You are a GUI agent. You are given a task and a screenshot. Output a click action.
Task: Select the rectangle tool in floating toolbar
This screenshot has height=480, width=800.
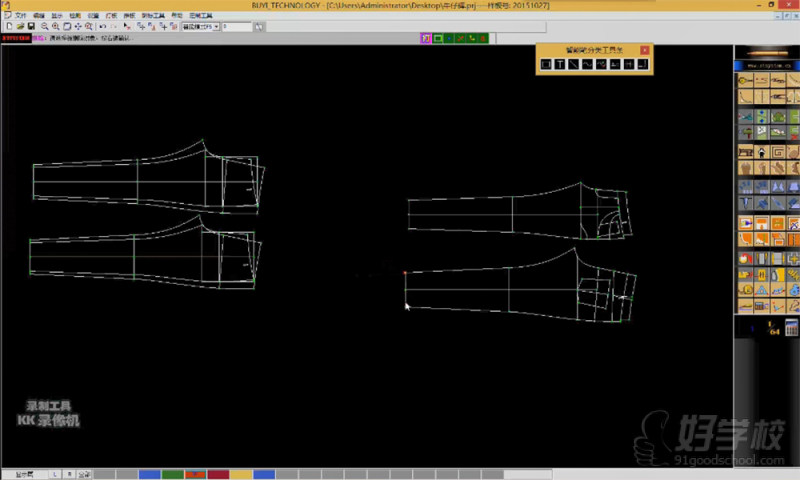(x=546, y=65)
